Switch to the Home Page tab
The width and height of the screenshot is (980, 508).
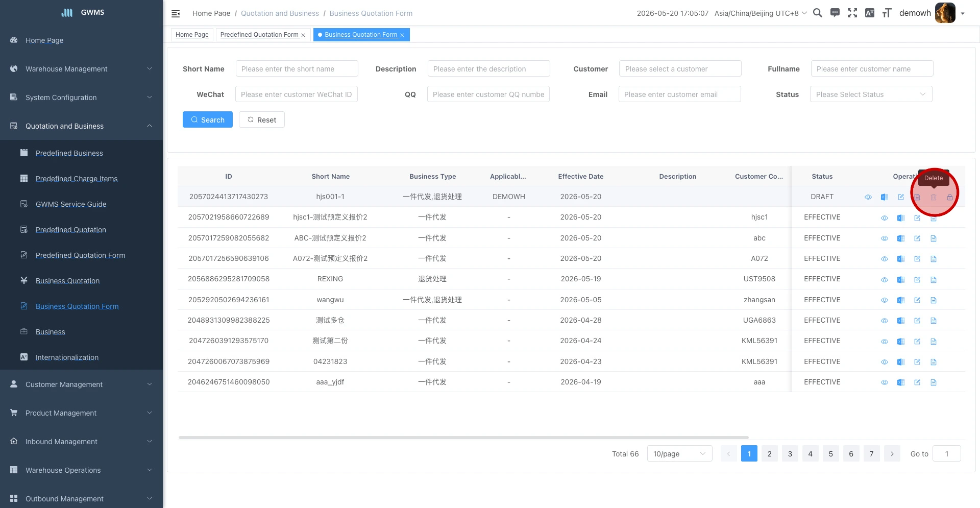coord(192,35)
